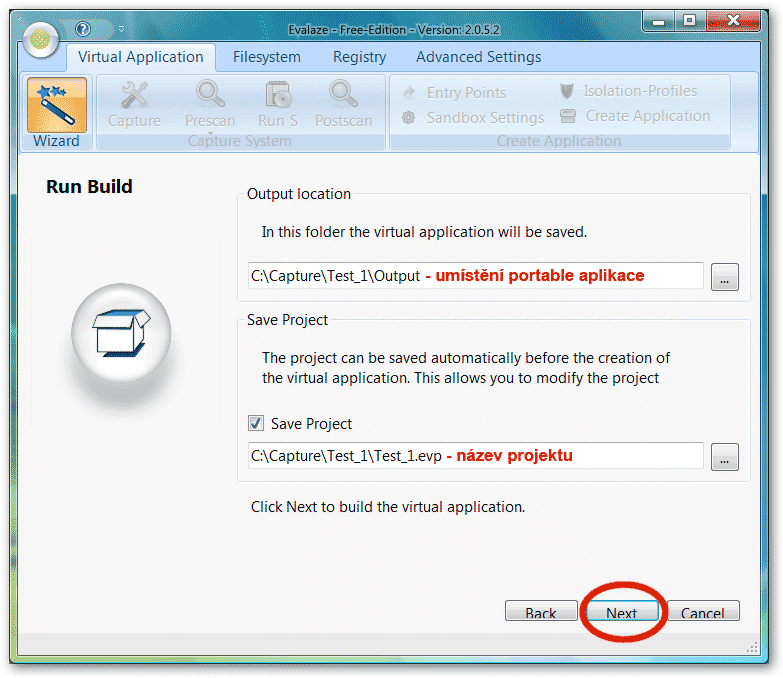Viewport: 783px width, 678px height.
Task: Click the box icon in Run Build
Action: click(121, 333)
